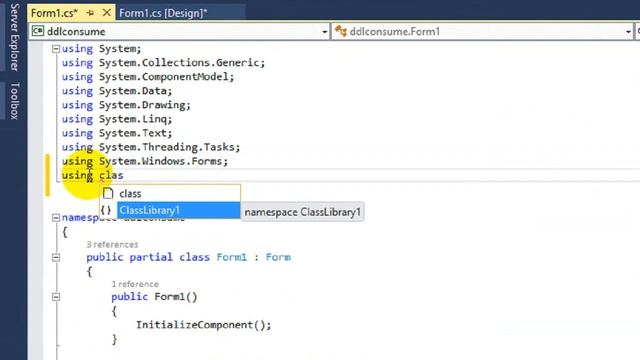
Task: Click the InitializeComponent(); call
Action: (x=204, y=325)
